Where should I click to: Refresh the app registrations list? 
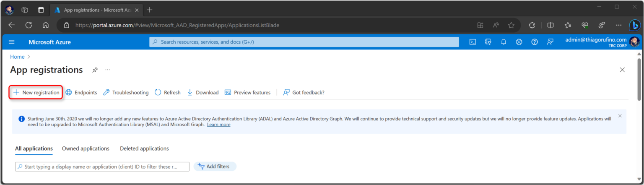pyautogui.click(x=168, y=92)
